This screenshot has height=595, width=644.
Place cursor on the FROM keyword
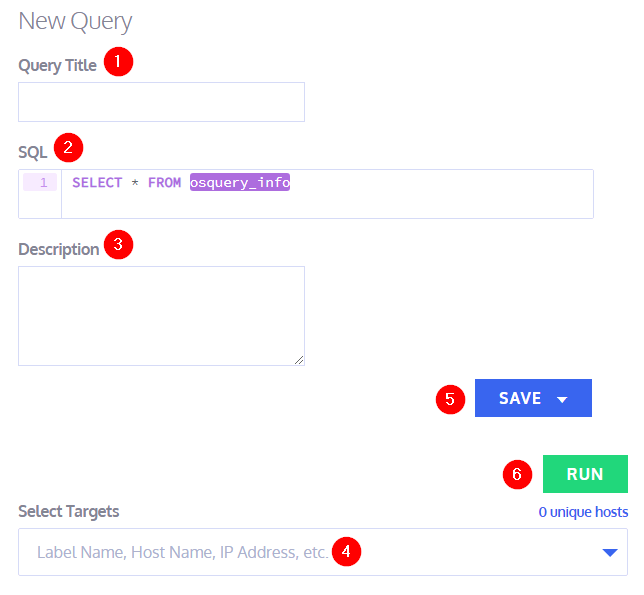(164, 183)
